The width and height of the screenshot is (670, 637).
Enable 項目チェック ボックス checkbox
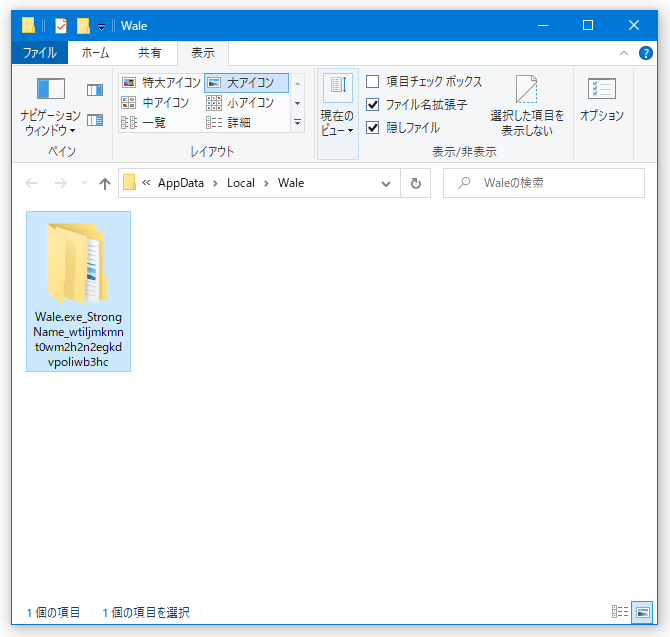pyautogui.click(x=373, y=81)
